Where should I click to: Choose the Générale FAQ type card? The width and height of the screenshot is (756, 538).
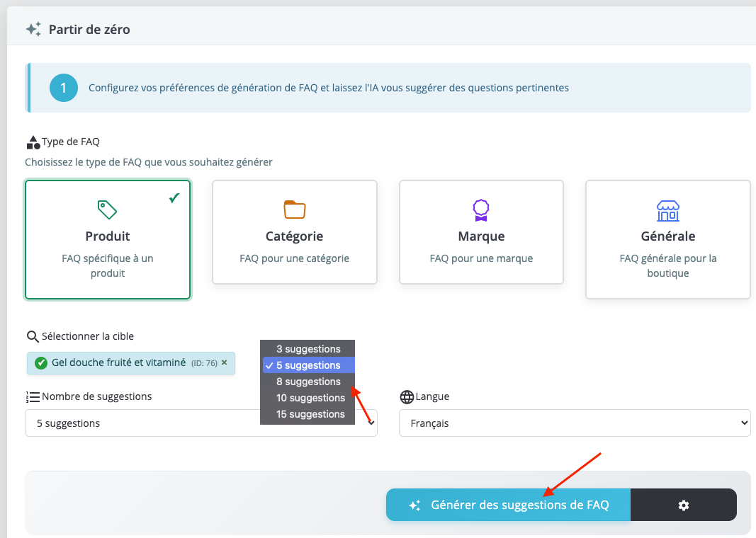(667, 239)
